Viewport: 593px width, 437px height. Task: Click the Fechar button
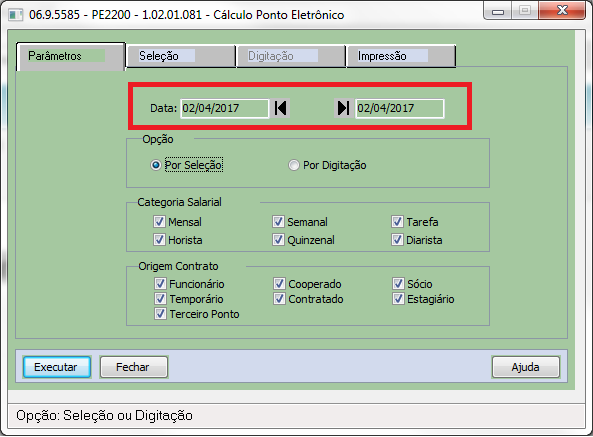pos(134,367)
